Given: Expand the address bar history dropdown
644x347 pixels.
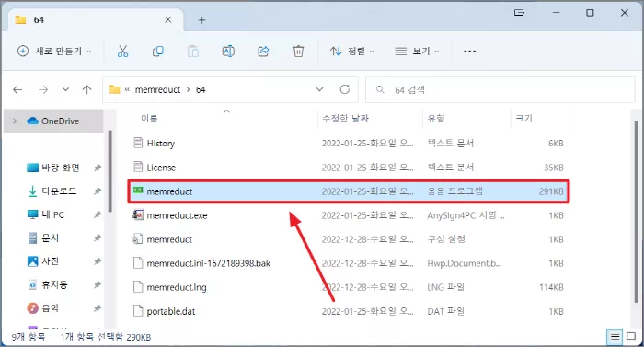Looking at the screenshot, I should pos(319,89).
